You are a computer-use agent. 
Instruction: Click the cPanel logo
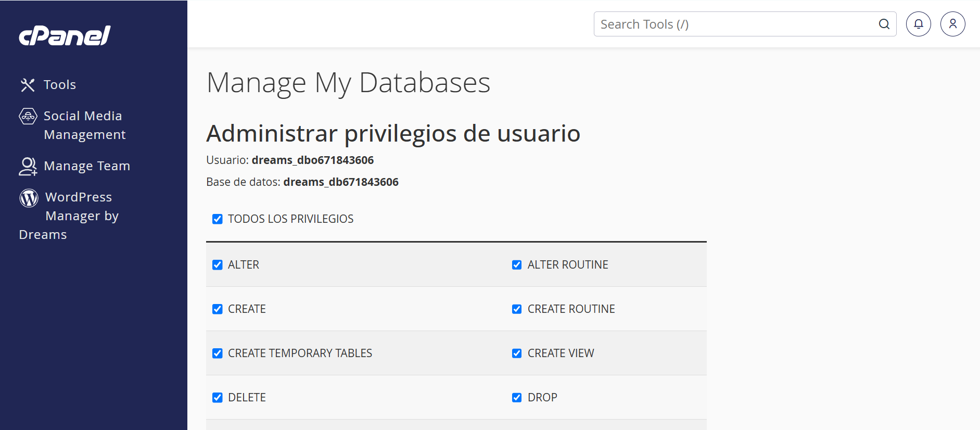pos(65,35)
